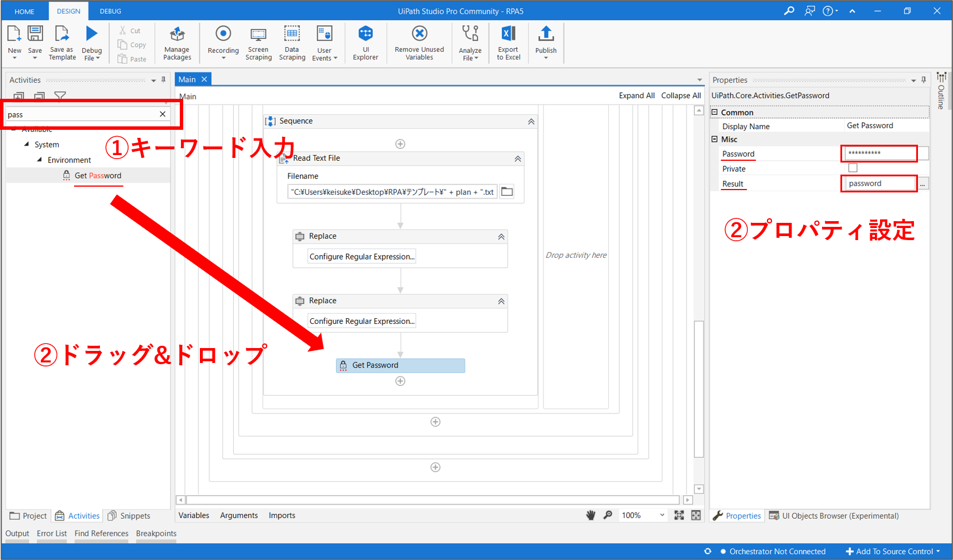The image size is (953, 560).
Task: Clear the activities search box text
Action: click(x=163, y=114)
